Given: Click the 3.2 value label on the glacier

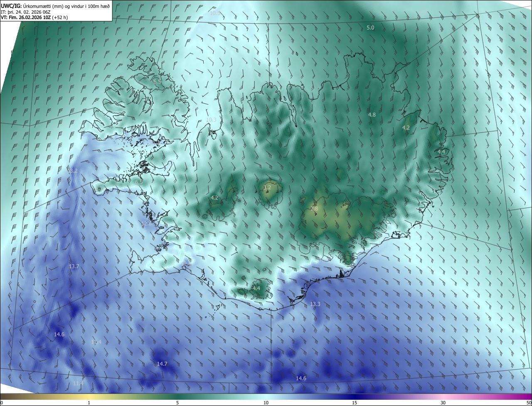Looking at the screenshot, I should (267, 187).
